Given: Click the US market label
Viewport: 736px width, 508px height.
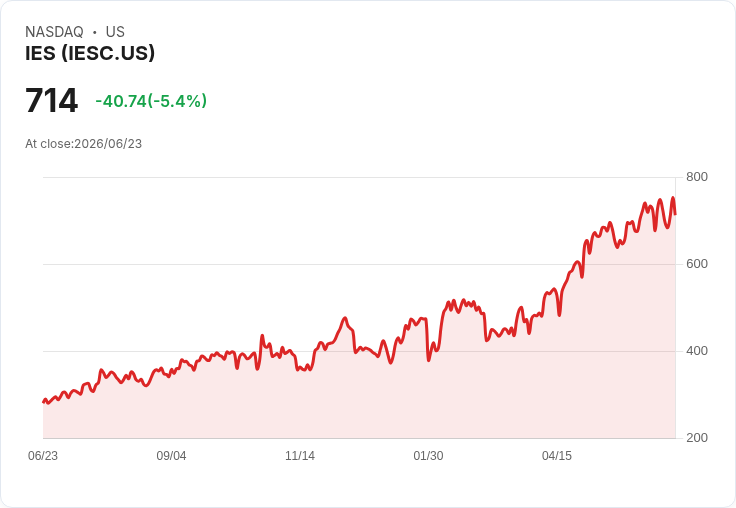Looking at the screenshot, I should (x=115, y=32).
